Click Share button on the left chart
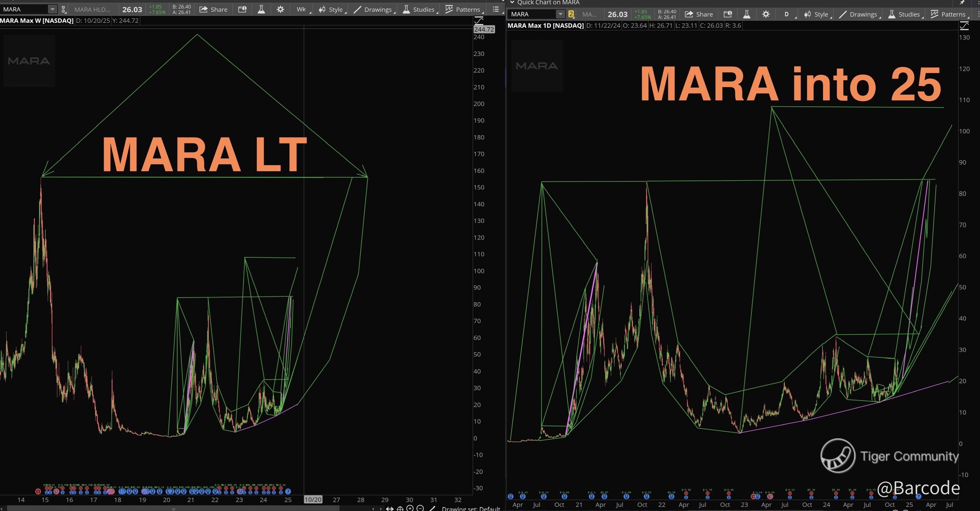This screenshot has width=980, height=511. tap(213, 10)
